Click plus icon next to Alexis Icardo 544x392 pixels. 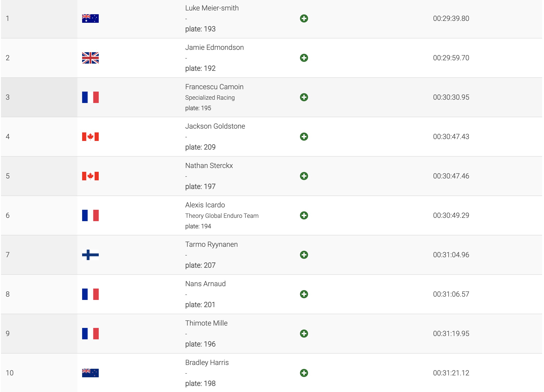(304, 215)
